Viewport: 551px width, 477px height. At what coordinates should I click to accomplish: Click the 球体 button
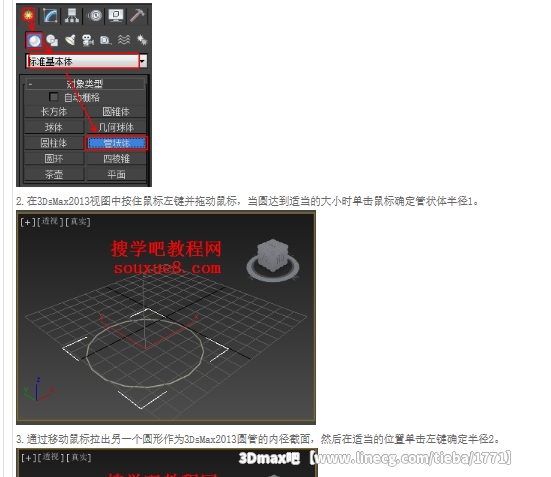click(54, 127)
